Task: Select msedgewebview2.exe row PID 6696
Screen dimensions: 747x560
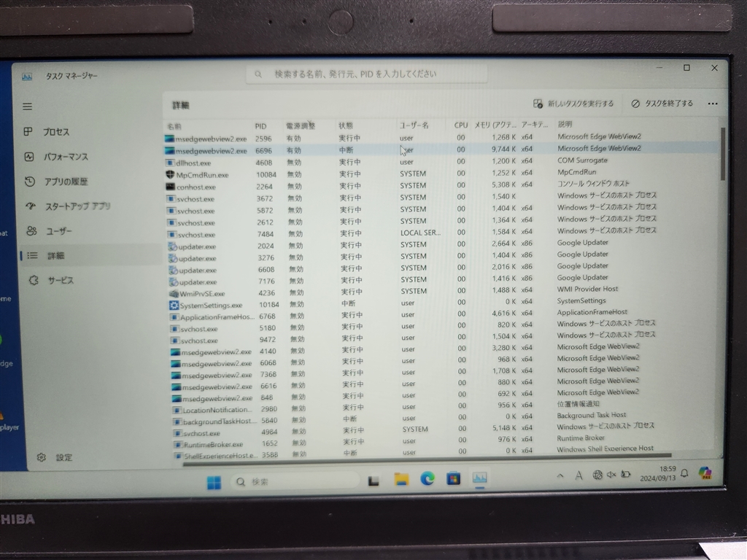Action: [441, 150]
